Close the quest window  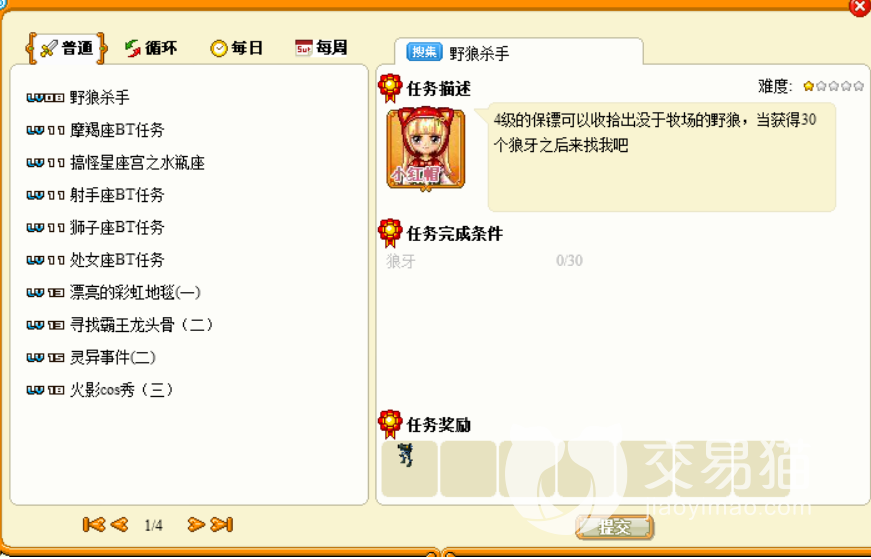860,6
